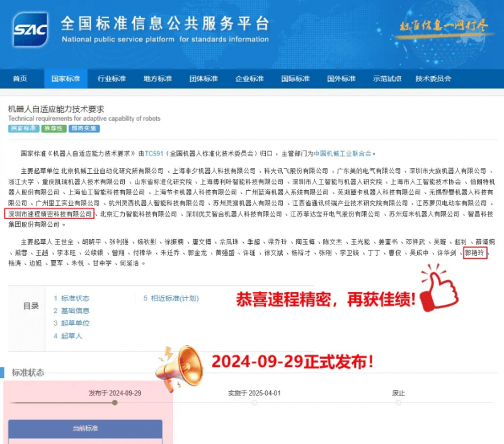Image resolution: width=504 pixels, height=444 pixels.
Task: Open the 首页 navigation tab
Action: pyautogui.click(x=20, y=79)
